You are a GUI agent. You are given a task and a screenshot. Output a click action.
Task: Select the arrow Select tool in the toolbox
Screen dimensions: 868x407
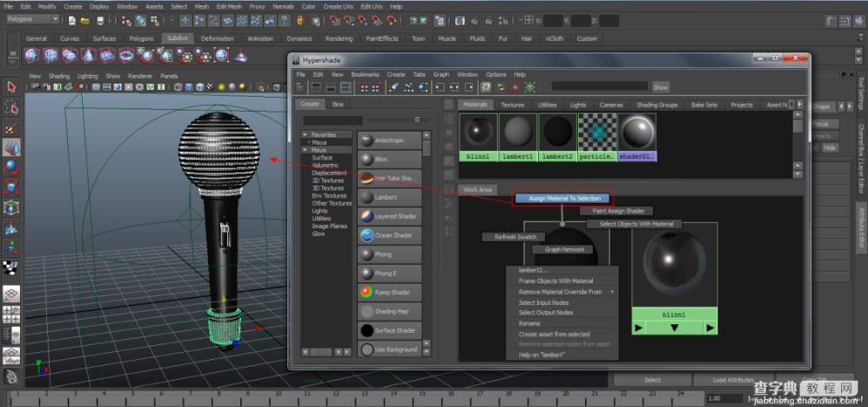11,88
